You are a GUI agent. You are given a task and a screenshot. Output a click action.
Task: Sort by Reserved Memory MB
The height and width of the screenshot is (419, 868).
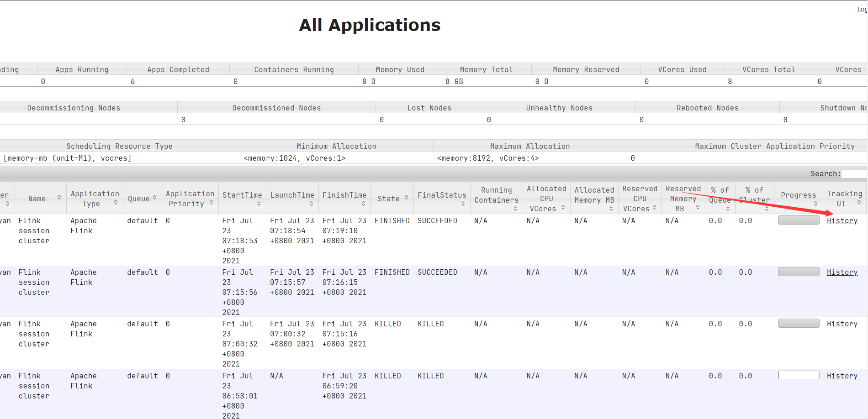[683, 199]
